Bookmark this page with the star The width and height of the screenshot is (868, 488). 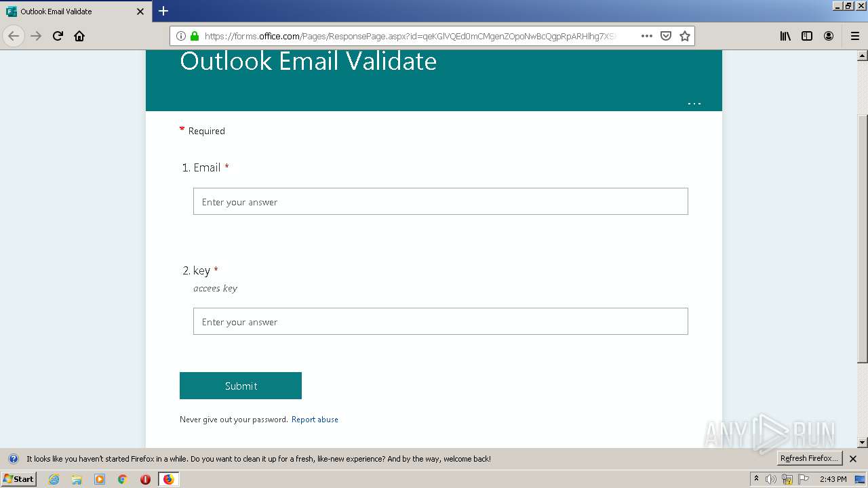pos(685,36)
